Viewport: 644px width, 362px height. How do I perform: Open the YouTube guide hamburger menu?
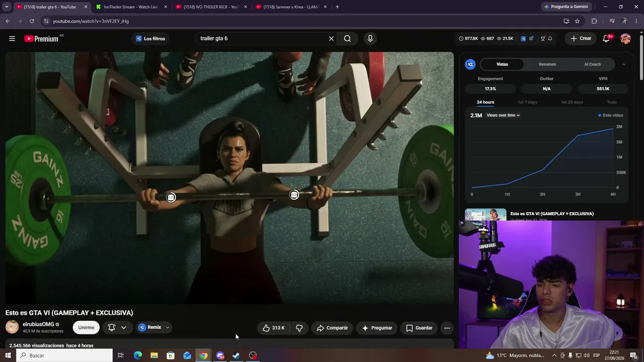[12, 38]
